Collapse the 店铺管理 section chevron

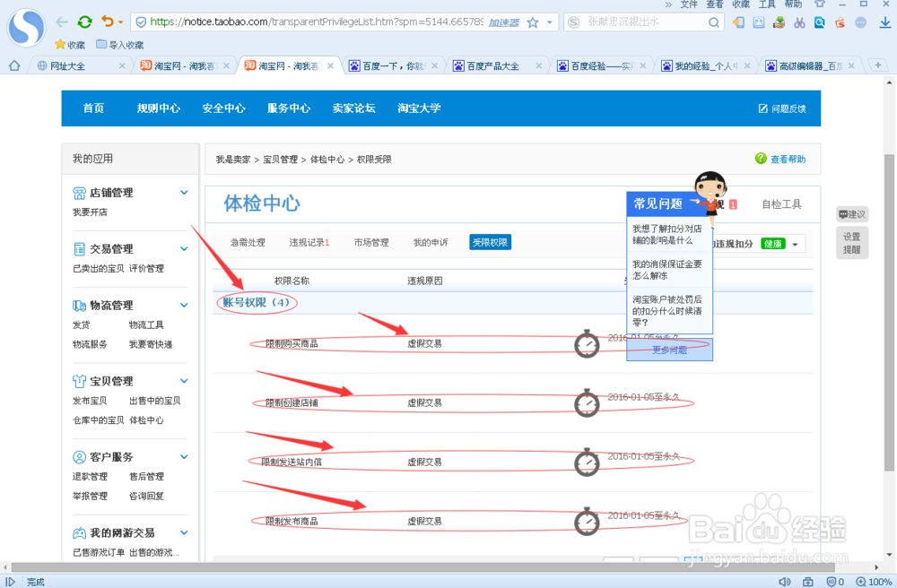(184, 193)
